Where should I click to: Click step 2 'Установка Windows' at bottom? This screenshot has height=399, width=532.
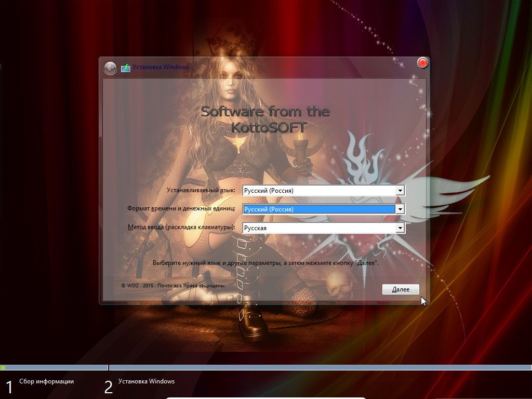click(146, 381)
